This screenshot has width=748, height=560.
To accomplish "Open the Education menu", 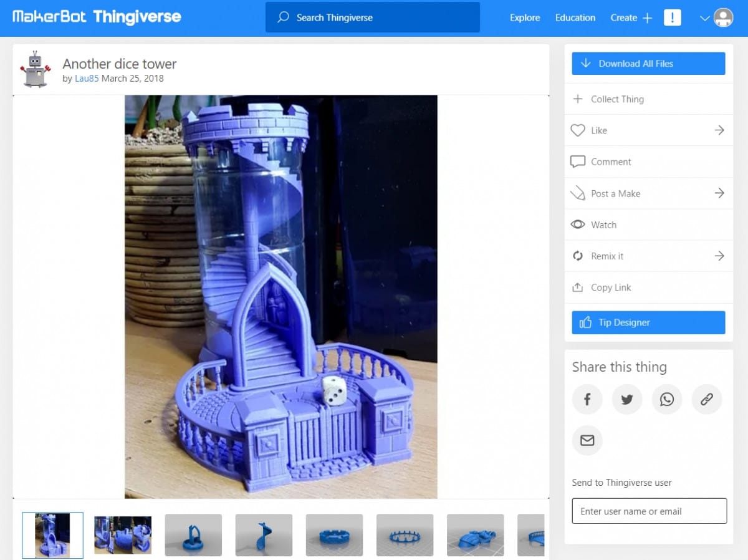I will coord(575,17).
